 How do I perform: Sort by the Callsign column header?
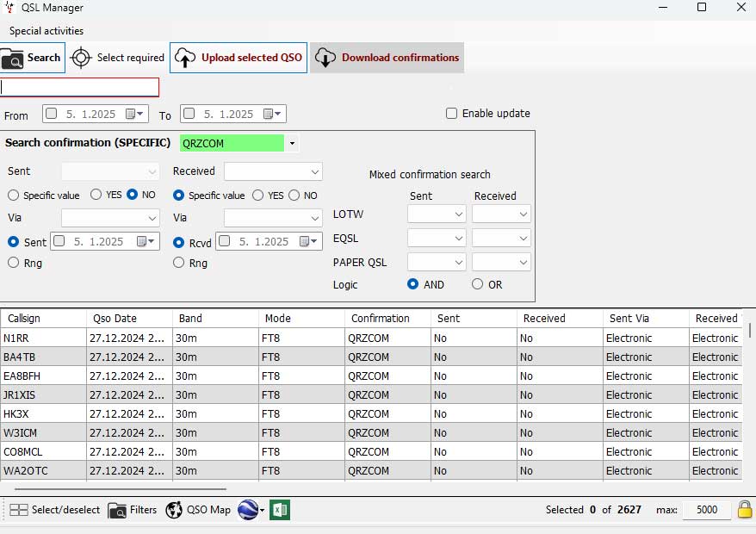(44, 319)
